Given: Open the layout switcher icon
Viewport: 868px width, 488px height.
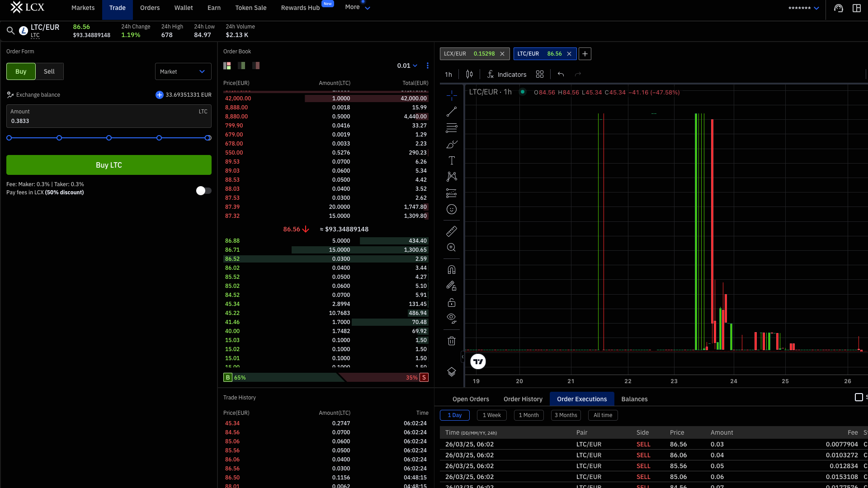Looking at the screenshot, I should pos(857,8).
